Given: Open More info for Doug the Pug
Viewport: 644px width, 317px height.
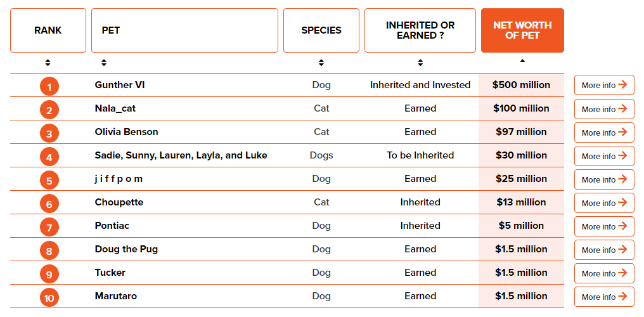Looking at the screenshot, I should tap(604, 250).
